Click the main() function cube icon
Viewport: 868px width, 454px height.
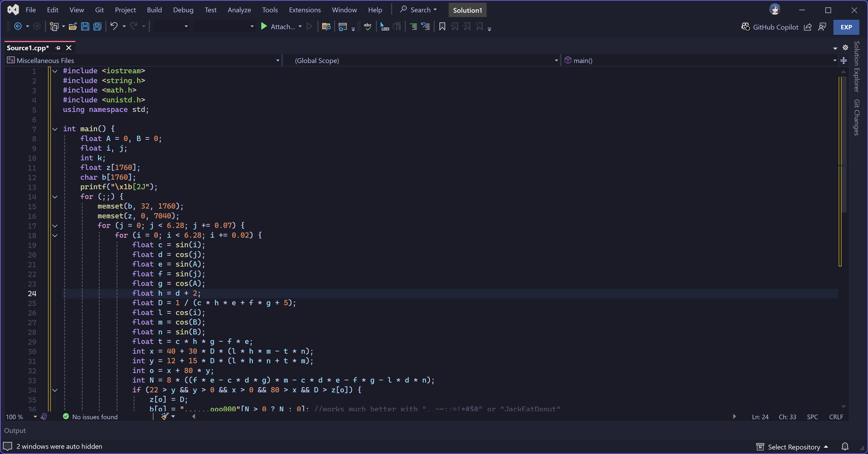point(568,60)
